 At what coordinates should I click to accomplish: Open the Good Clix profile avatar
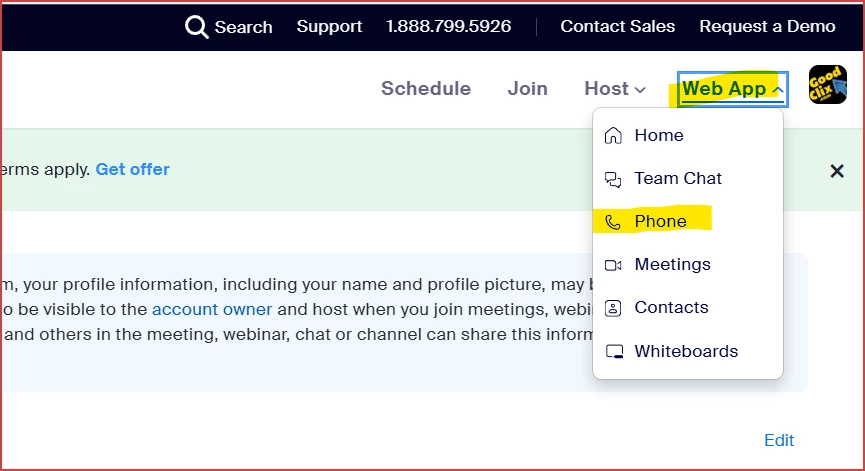827,84
